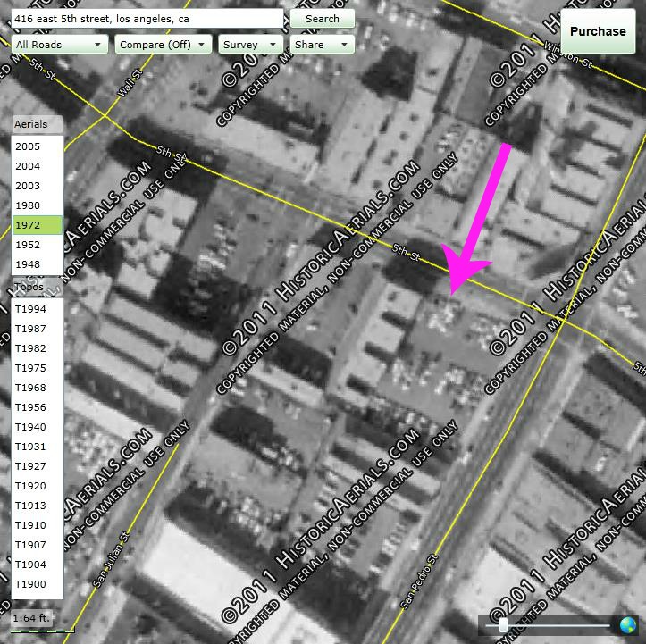Click the Purchase button

[598, 31]
